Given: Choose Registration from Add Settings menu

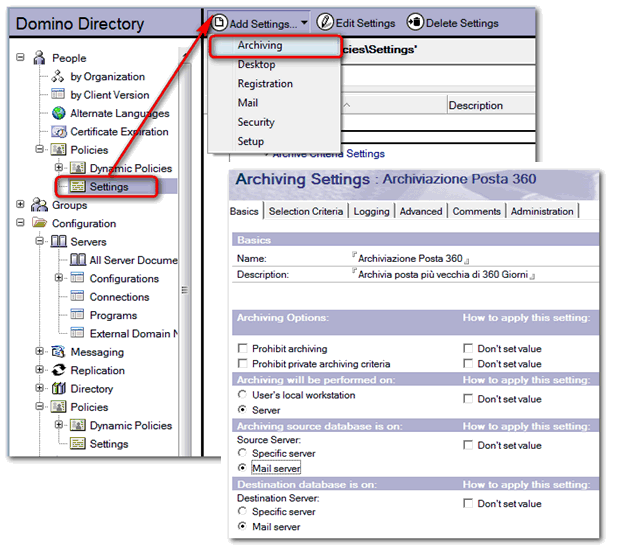Looking at the screenshot, I should point(274,83).
